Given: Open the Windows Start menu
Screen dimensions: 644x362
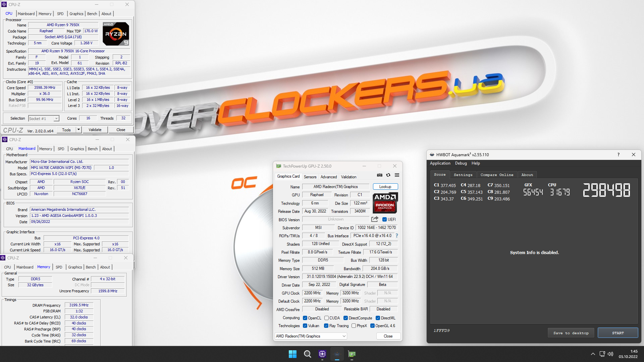Looking at the screenshot, I should click(x=292, y=354).
